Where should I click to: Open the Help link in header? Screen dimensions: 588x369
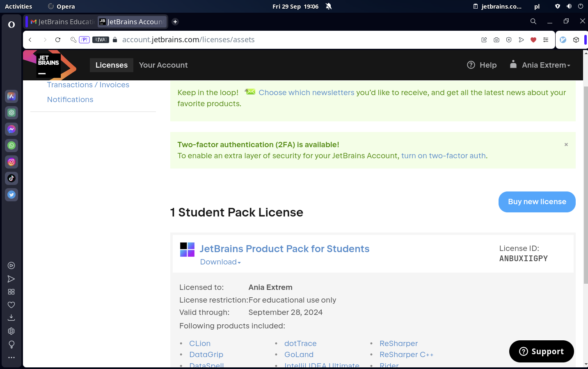pyautogui.click(x=482, y=65)
